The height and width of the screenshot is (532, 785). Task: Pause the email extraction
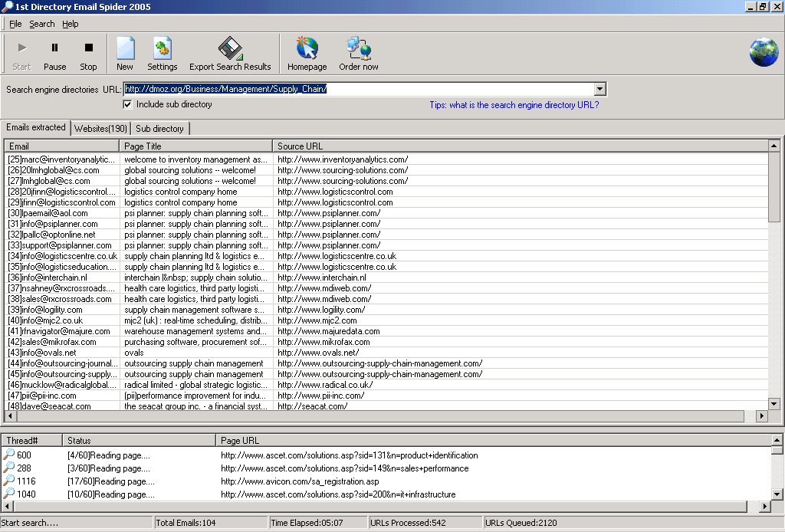click(54, 54)
